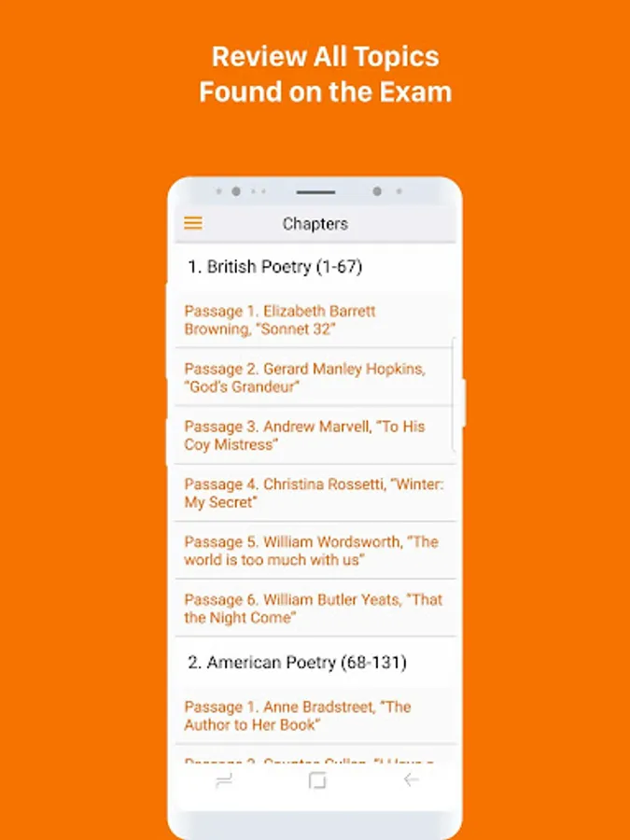
Task: Collapse the British Poetry (1-67) chapter
Action: (x=315, y=266)
